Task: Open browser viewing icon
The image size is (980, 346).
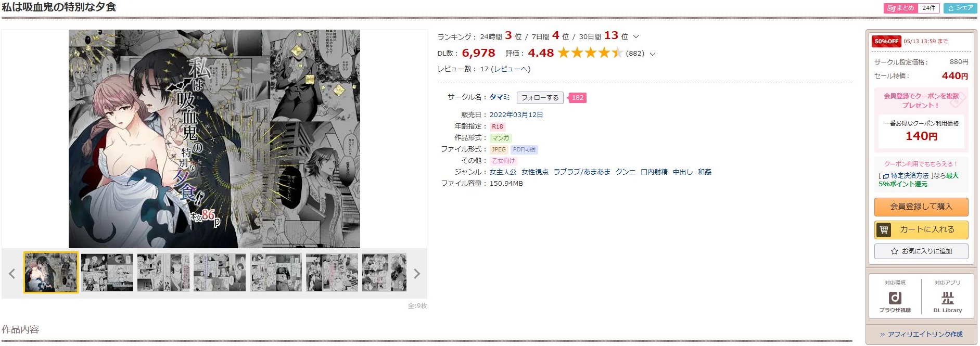Action: [895, 298]
